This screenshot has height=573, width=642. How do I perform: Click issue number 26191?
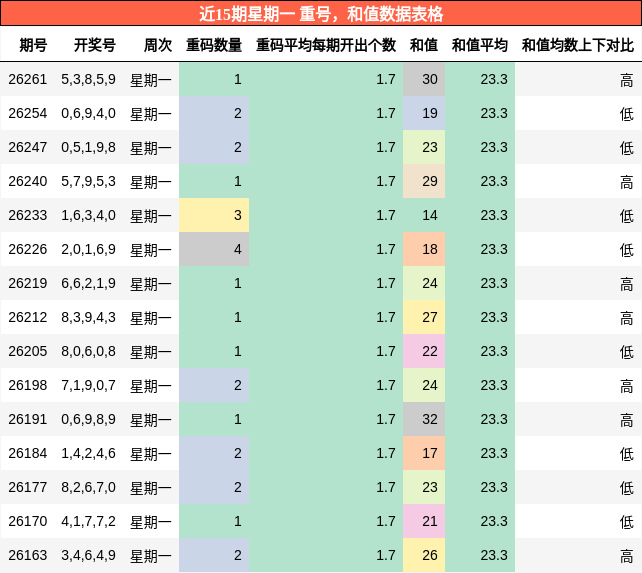tap(28, 419)
